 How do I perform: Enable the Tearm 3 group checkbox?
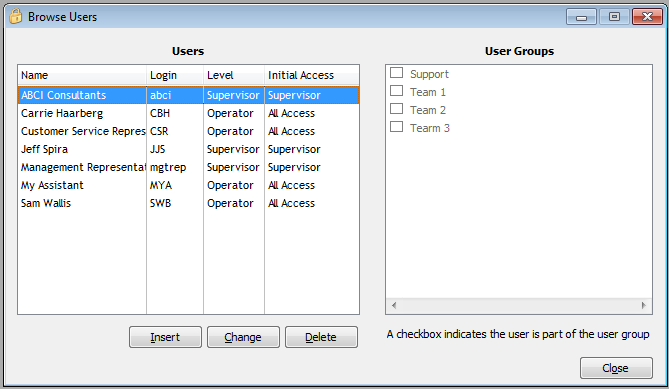pos(396,127)
